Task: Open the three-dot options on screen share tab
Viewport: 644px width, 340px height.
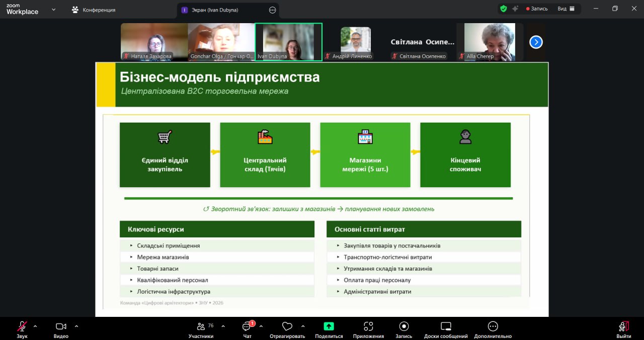Action: [273, 10]
